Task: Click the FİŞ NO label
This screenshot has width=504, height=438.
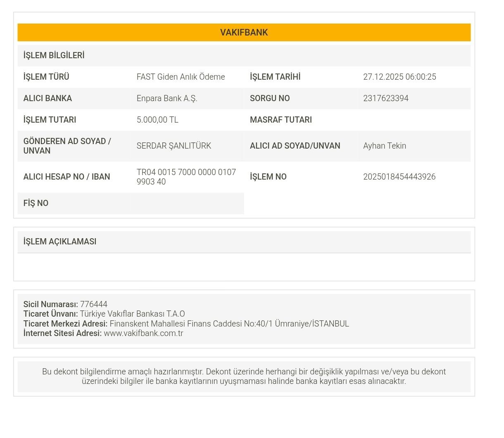Action: [36, 203]
